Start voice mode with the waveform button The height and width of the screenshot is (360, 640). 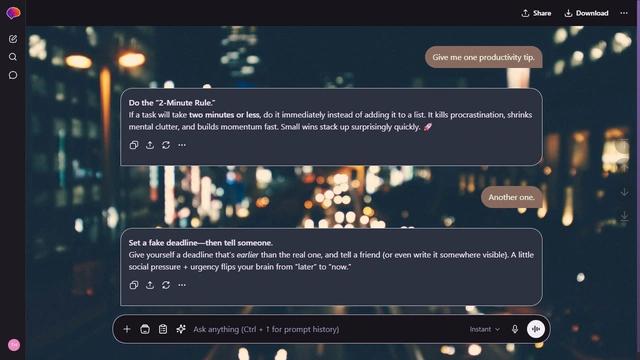coord(536,329)
